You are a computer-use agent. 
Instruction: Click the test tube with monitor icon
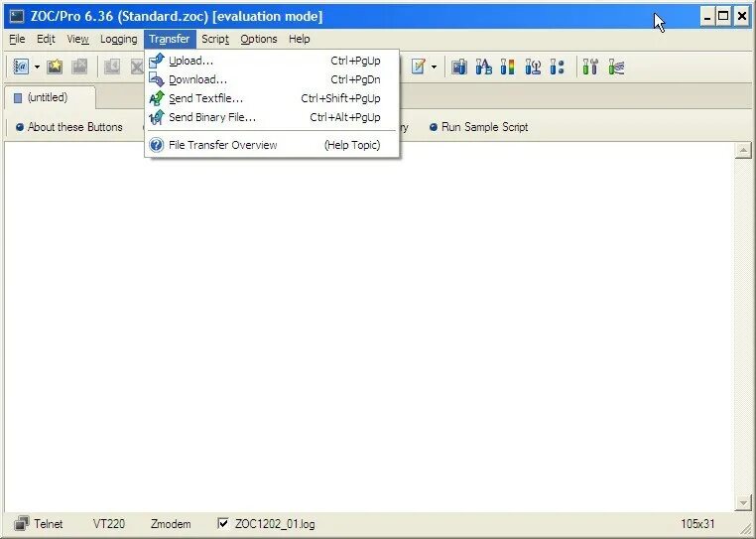(459, 67)
